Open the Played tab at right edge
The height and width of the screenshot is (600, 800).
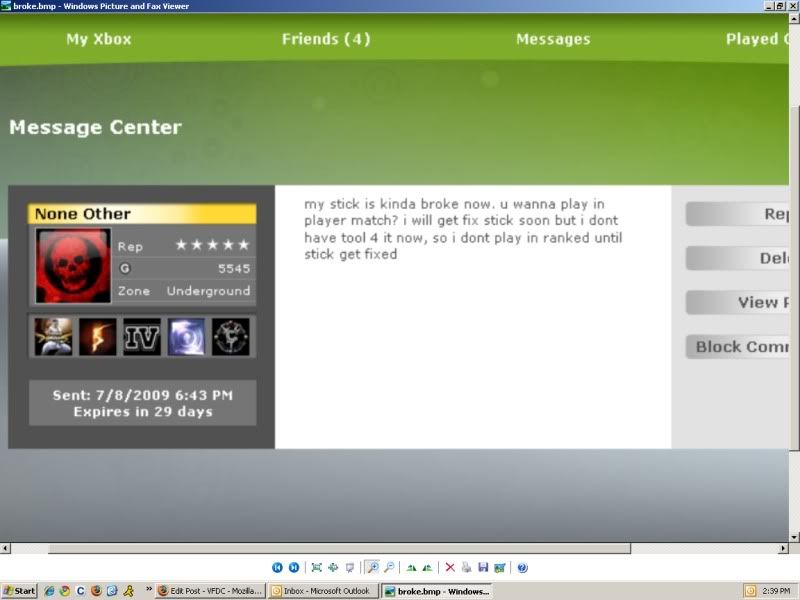757,39
